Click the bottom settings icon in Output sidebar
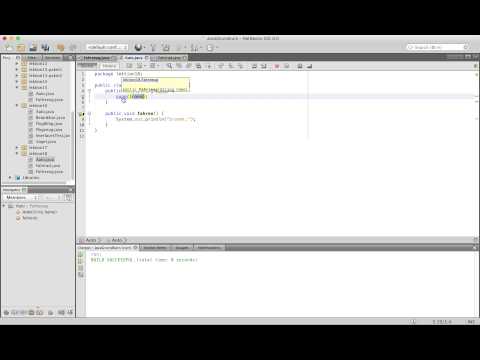 click(x=81, y=275)
